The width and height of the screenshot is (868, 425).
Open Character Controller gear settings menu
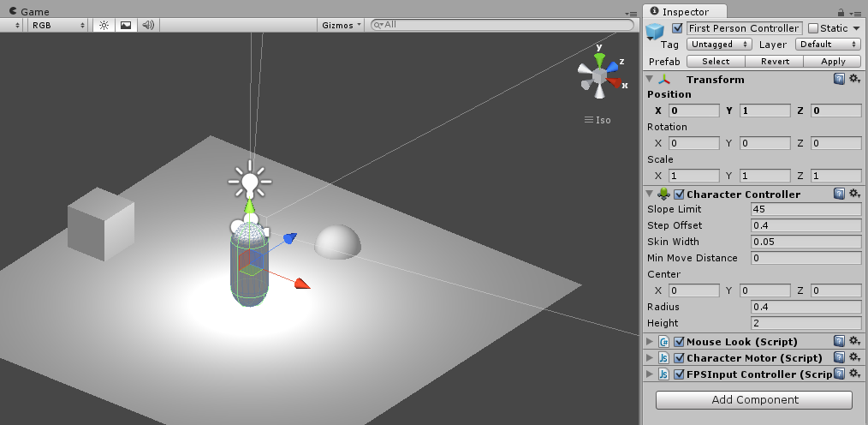coord(854,194)
